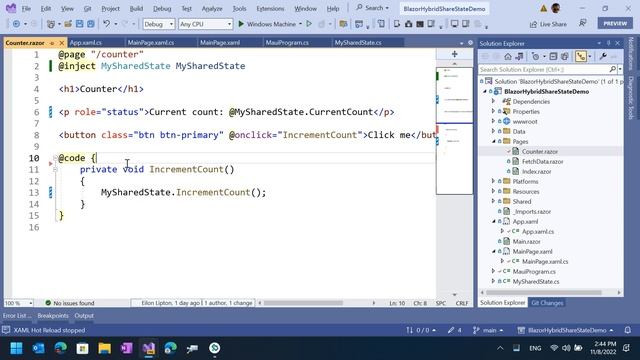Open the Output tab

click(84, 316)
